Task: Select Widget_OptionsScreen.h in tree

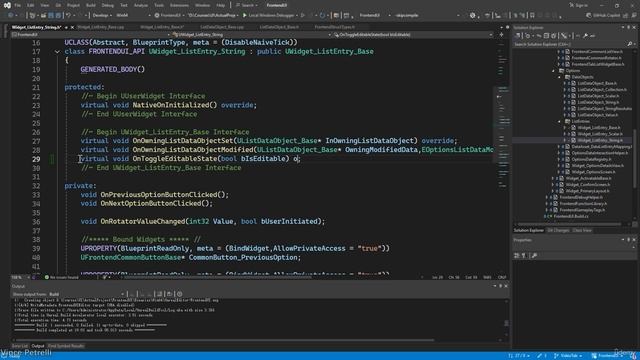Action: pos(593,172)
